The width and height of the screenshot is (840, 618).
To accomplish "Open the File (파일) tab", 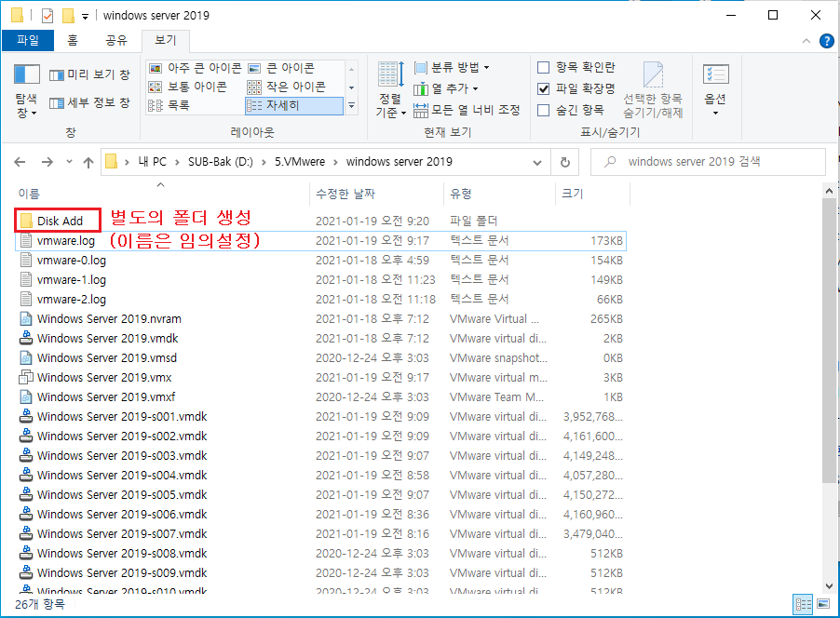I will [28, 40].
